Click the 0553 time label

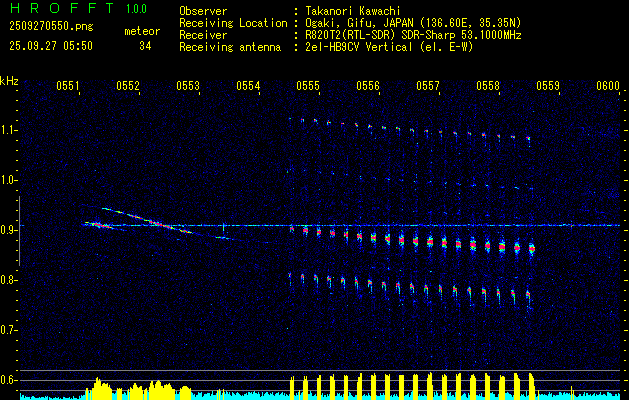pos(188,87)
